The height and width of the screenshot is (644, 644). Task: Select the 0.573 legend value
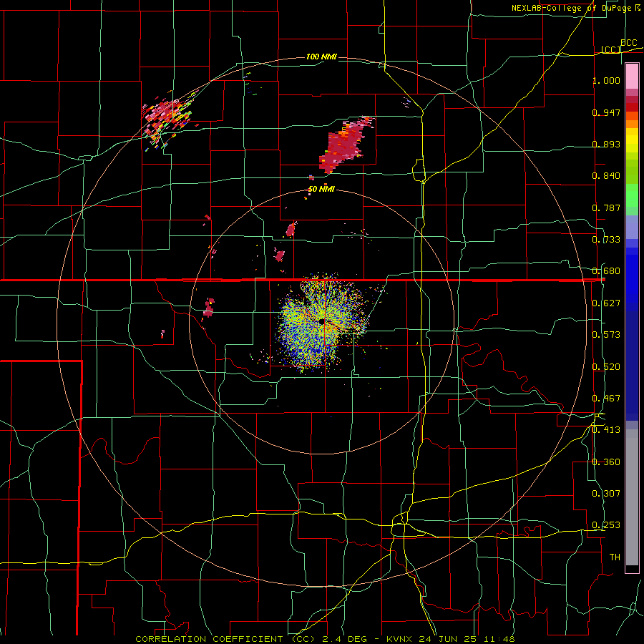[606, 335]
